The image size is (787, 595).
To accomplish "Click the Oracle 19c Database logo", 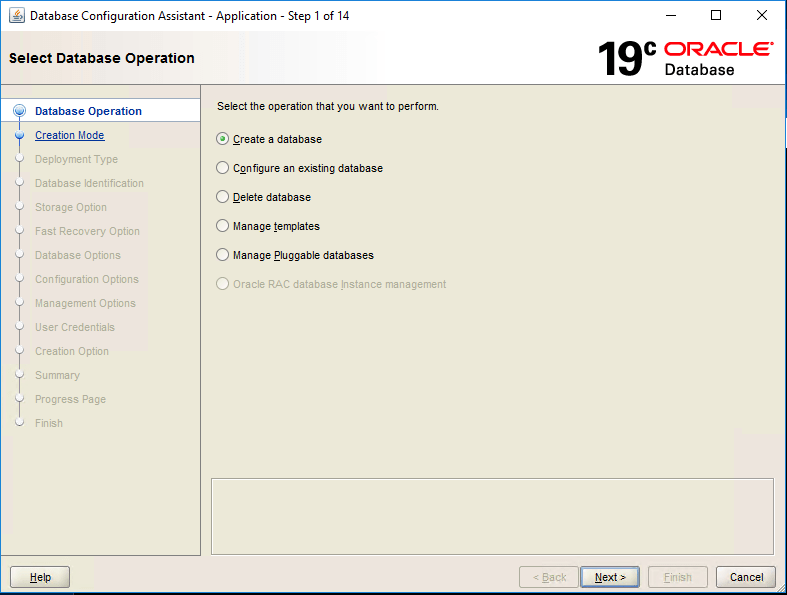I will [x=685, y=58].
